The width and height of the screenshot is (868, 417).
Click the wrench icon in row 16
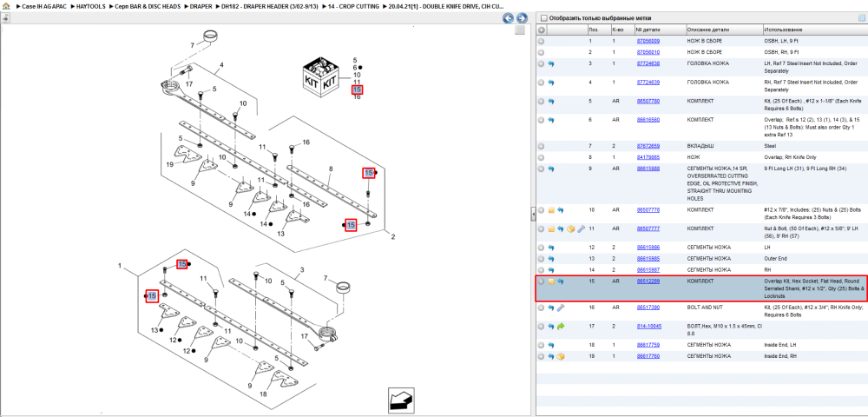(561, 308)
